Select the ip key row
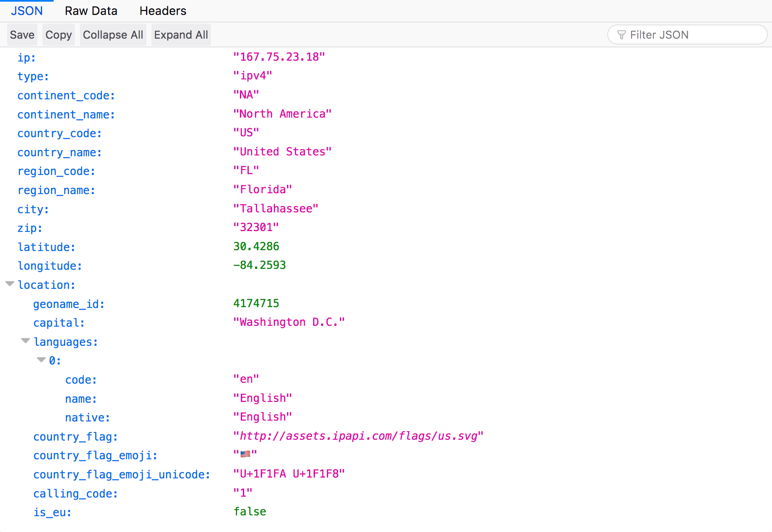The width and height of the screenshot is (772, 532). (386, 57)
